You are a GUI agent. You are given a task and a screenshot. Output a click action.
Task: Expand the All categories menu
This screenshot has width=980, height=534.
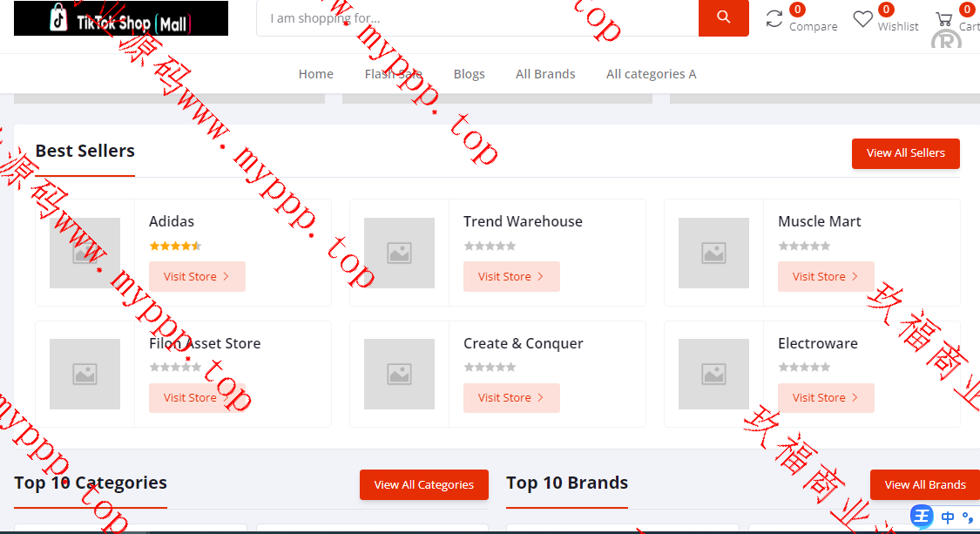pos(651,74)
